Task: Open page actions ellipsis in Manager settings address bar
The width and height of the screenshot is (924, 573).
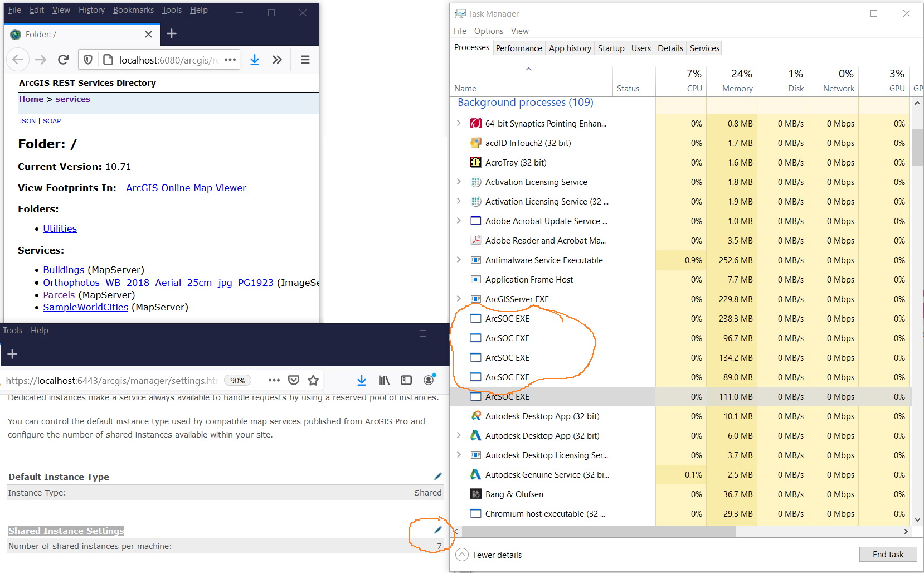Action: pos(274,380)
